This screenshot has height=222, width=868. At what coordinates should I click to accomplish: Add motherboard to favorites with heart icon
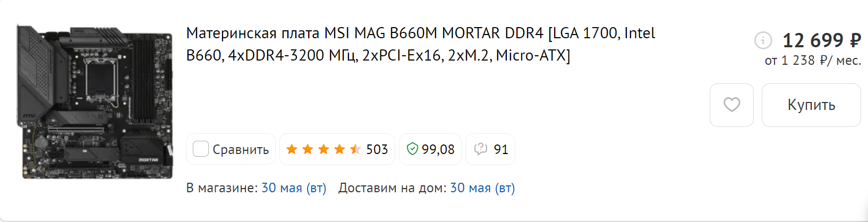coord(731,105)
